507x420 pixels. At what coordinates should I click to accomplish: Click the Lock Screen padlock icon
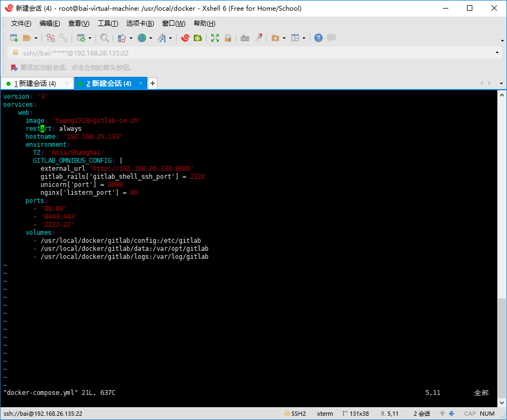[x=228, y=38]
